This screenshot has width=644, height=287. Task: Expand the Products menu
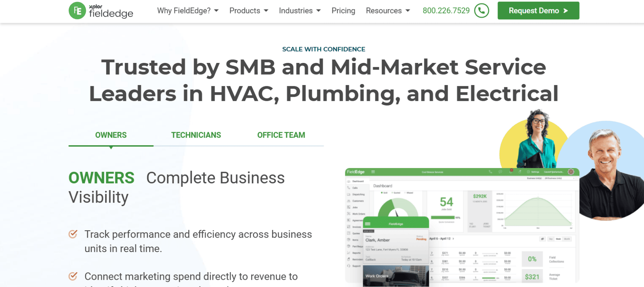click(x=249, y=11)
